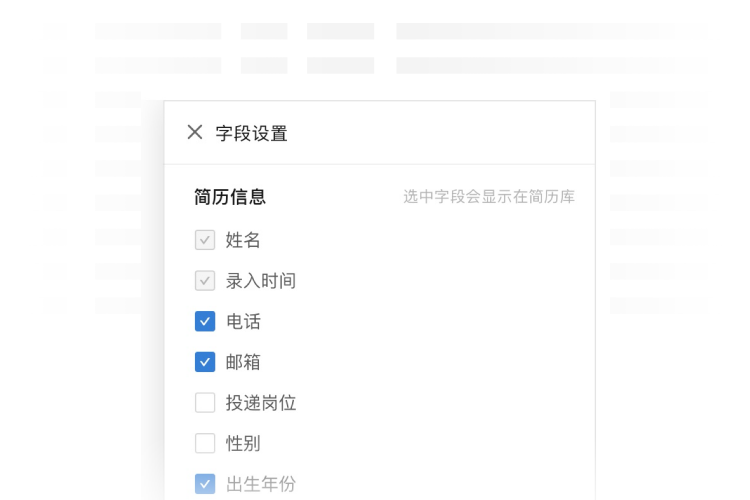
Task: Click the 字段设置 dialog title
Action: coord(252,133)
